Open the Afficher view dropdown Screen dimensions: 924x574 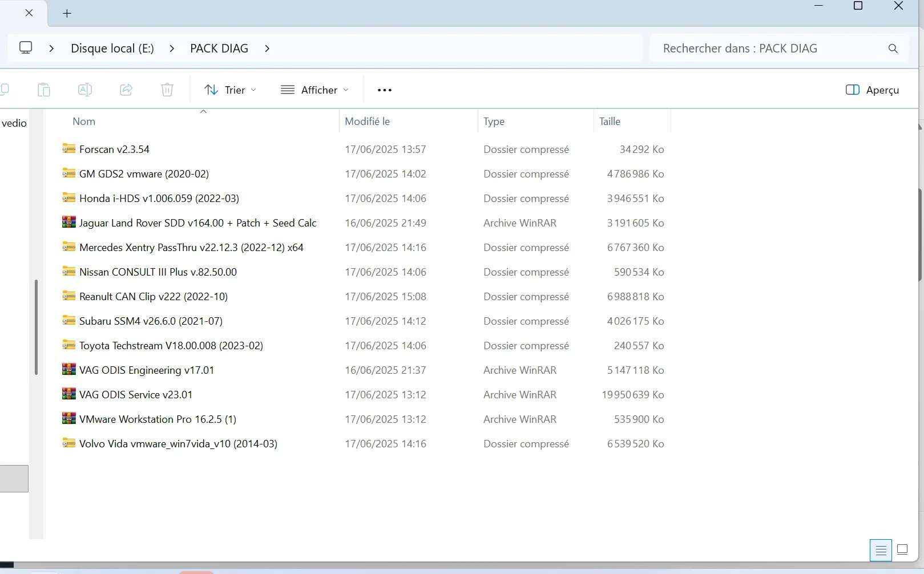314,90
